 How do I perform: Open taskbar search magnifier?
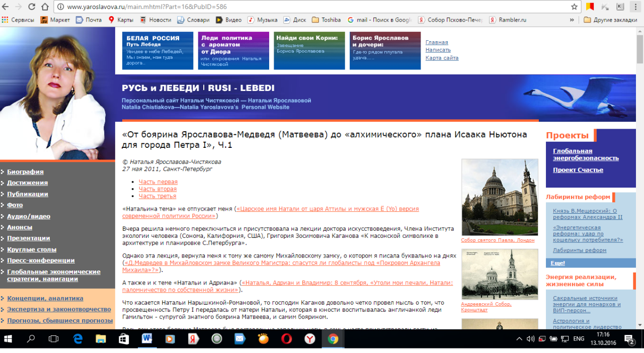tap(31, 339)
